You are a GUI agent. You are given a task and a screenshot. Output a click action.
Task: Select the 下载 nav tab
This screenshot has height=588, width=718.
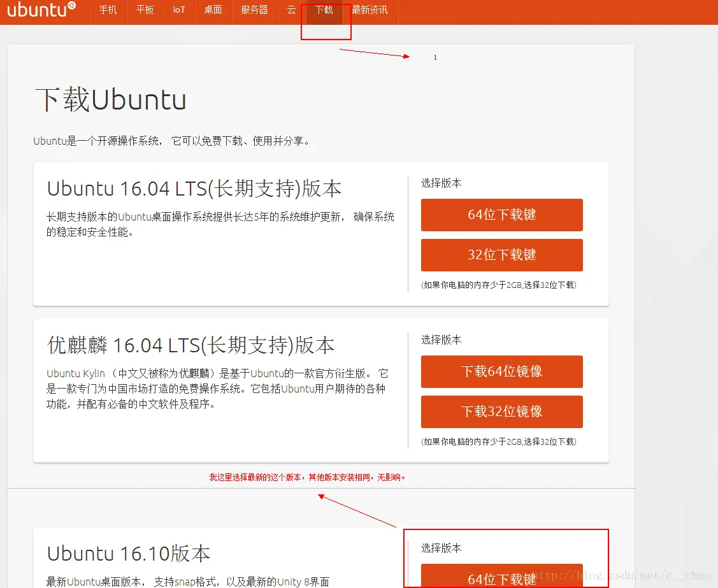[324, 10]
